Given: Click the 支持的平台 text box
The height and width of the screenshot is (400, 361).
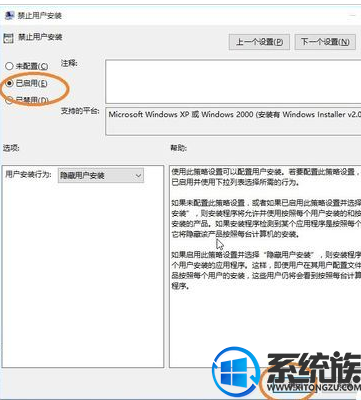Looking at the screenshot, I should pos(233,121).
